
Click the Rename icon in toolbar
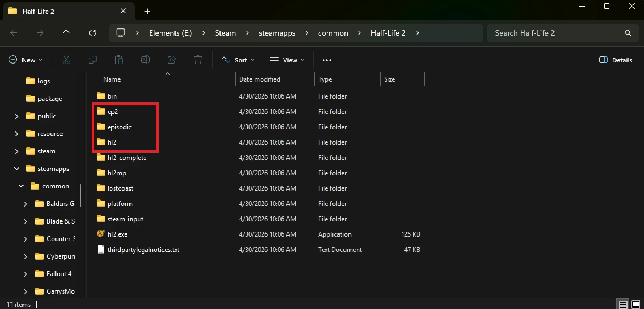tap(145, 60)
